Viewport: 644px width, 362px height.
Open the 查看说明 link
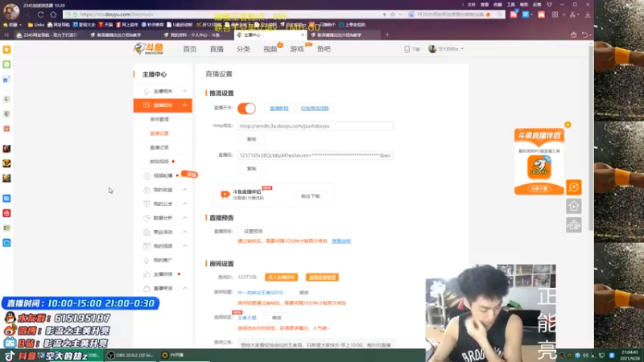coord(341,241)
